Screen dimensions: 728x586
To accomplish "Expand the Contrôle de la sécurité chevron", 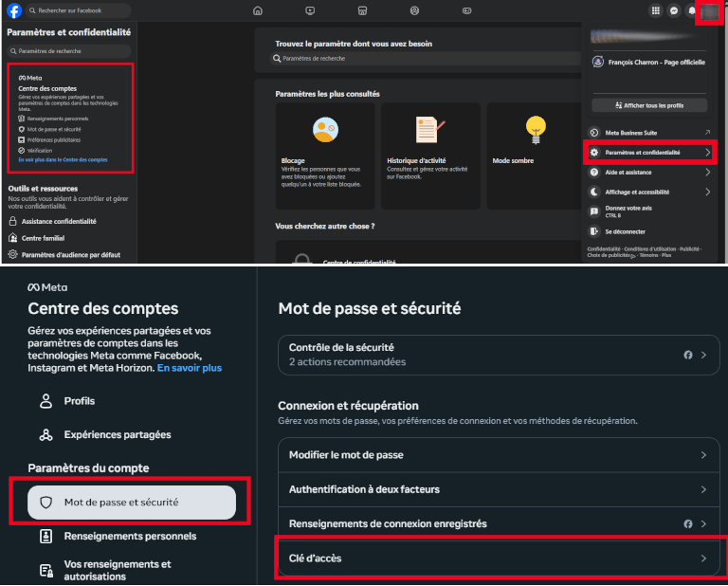I will click(x=704, y=355).
